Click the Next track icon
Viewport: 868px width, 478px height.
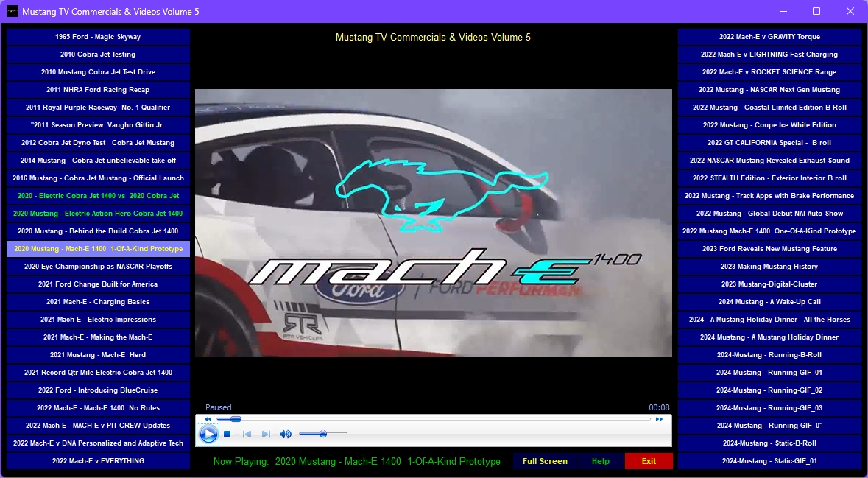pyautogui.click(x=266, y=435)
